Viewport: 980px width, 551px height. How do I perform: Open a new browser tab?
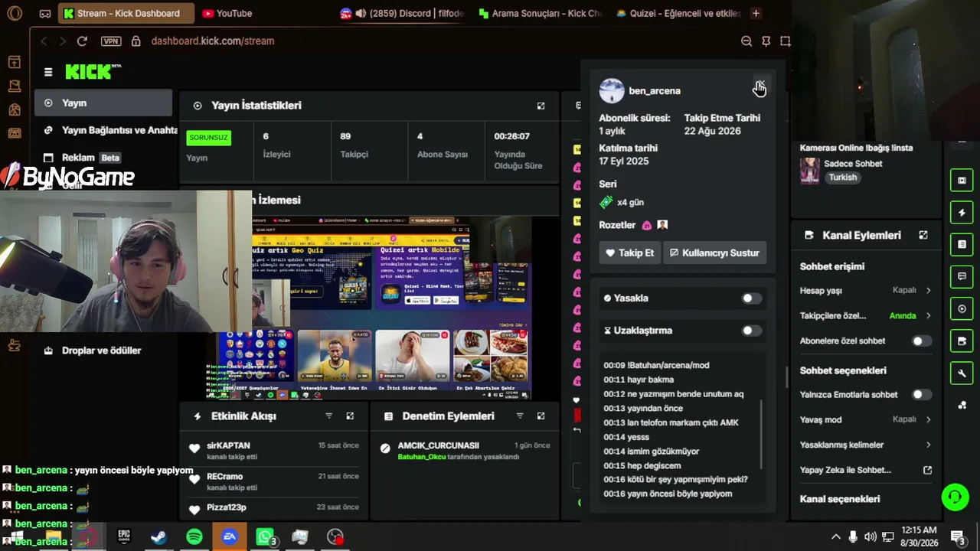pyautogui.click(x=756, y=13)
